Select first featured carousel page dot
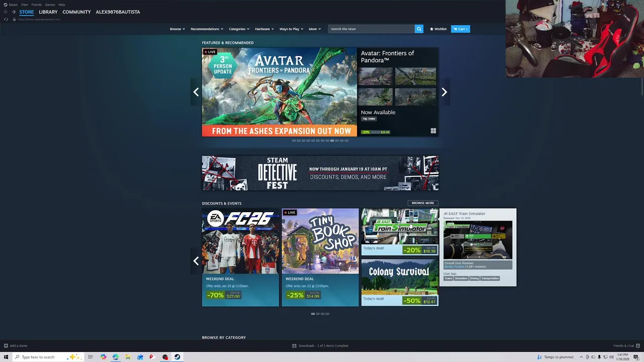644x362 pixels. (x=294, y=141)
